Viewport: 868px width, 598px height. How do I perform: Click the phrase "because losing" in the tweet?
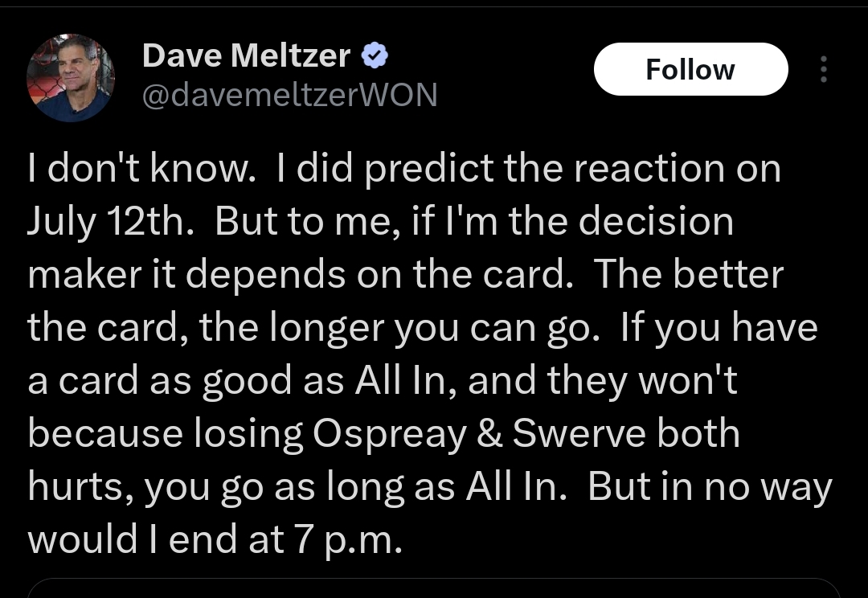(x=165, y=434)
